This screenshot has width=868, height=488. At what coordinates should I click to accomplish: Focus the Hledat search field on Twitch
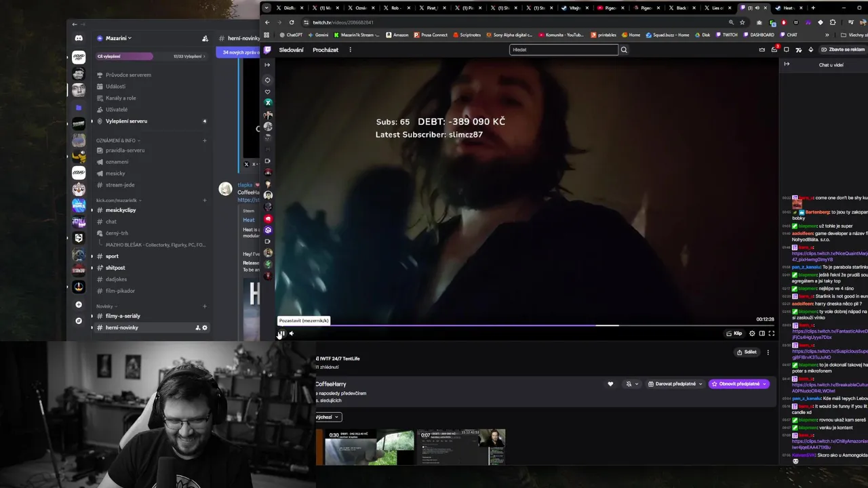click(564, 49)
